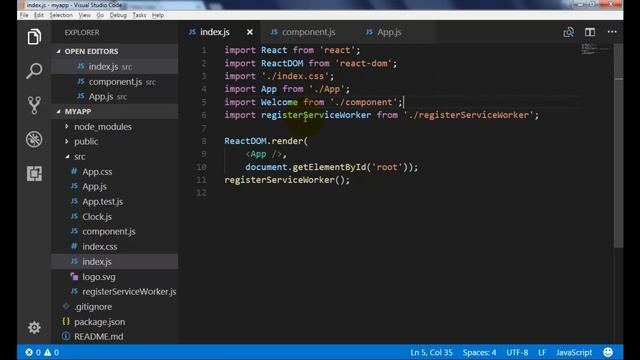Click the warnings icon in status bar
Viewport: 640px width, 360px height.
click(48, 352)
